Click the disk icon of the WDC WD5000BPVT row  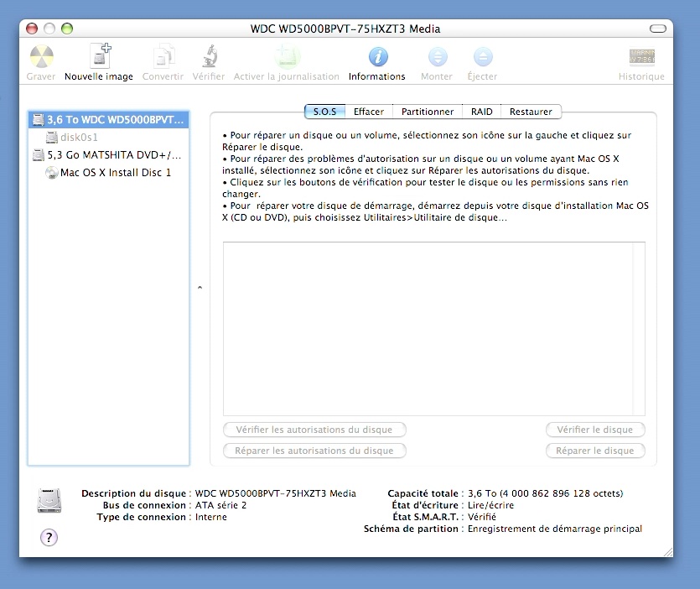39,120
